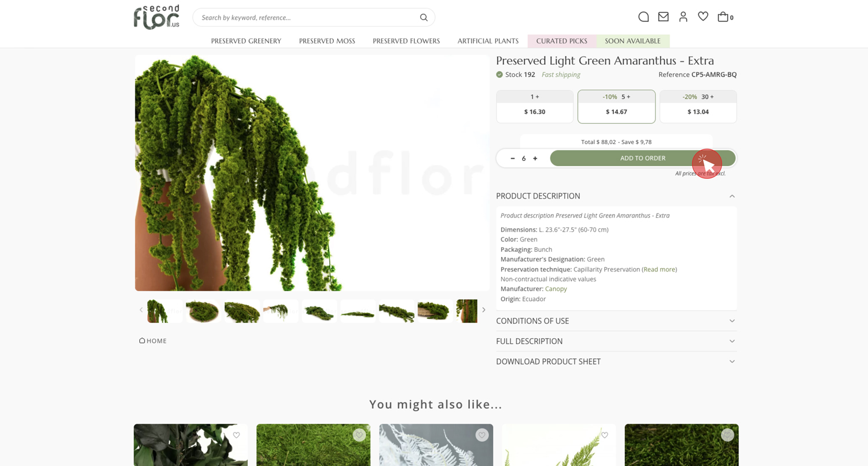Click the Origin: Ecuador line
This screenshot has height=466, width=868.
[x=523, y=299]
